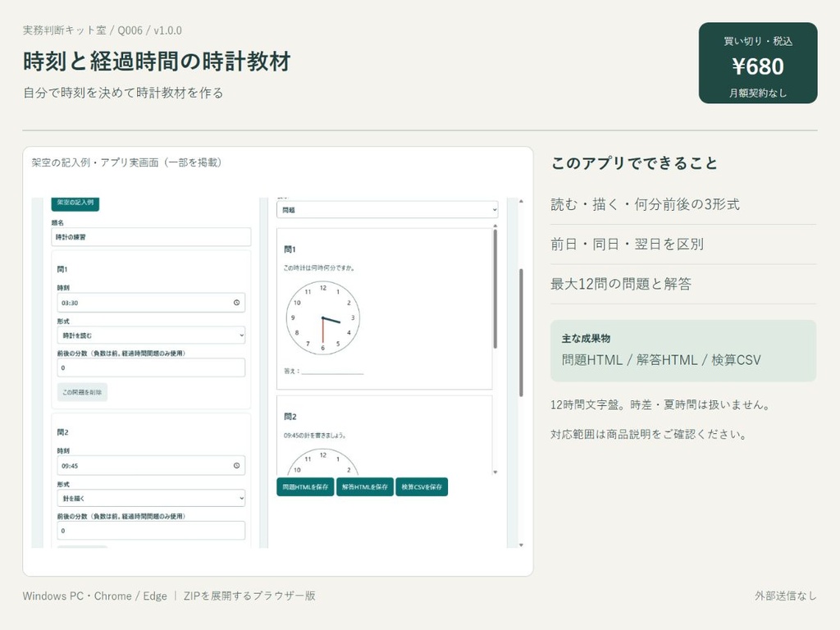Click heading このアプリでできること
Screen dimensions: 840x630
pos(634,163)
